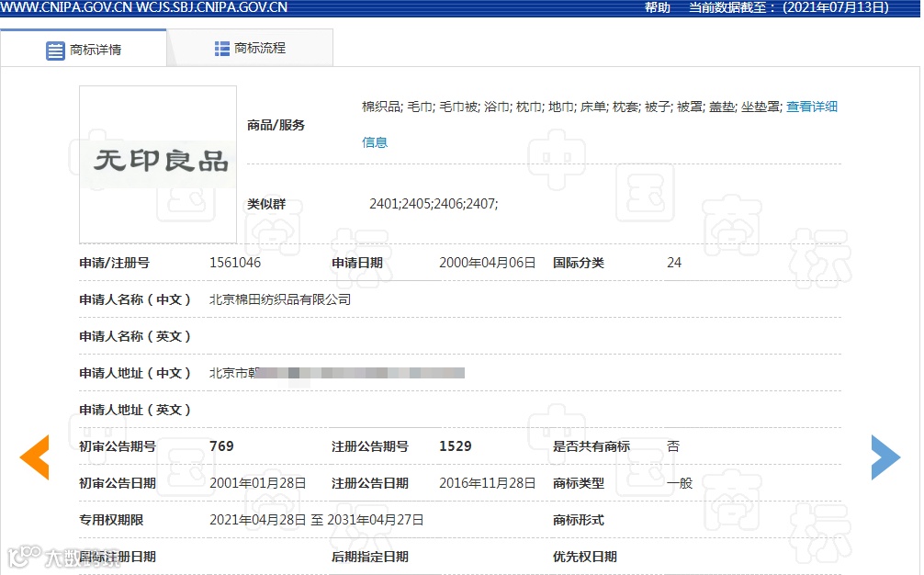Image resolution: width=924 pixels, height=575 pixels.
Task: Click the 类似群 label
Action: tap(266, 204)
